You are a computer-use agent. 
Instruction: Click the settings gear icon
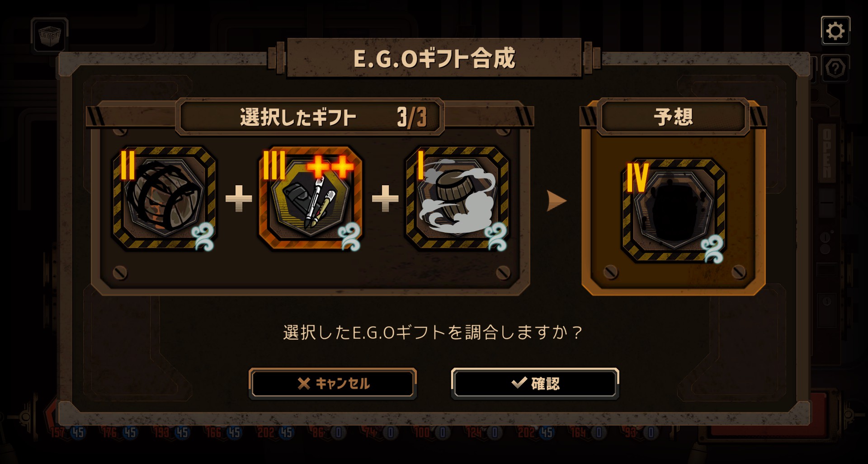tap(835, 31)
